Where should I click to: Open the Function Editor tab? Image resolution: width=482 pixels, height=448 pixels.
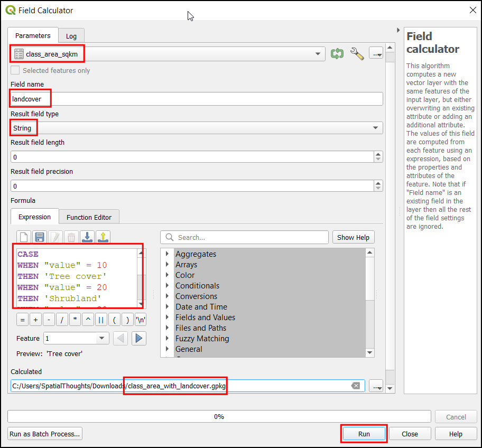[89, 217]
